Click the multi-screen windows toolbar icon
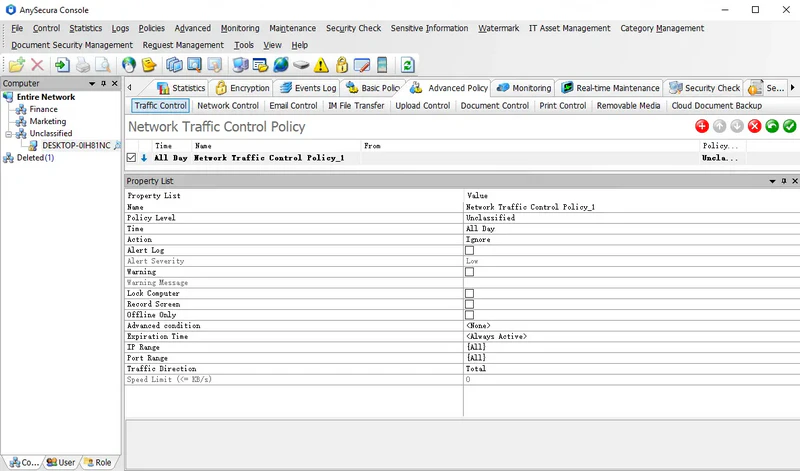 click(174, 65)
